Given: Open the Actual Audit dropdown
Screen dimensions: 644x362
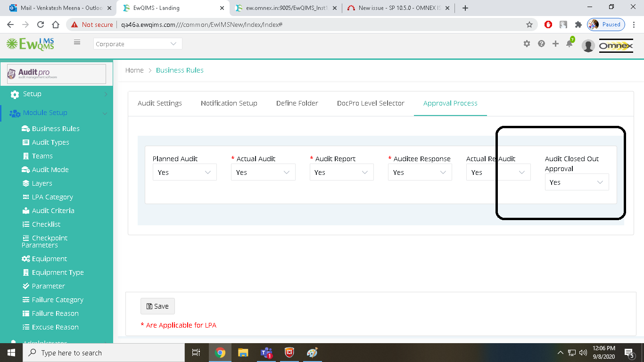Looking at the screenshot, I should (263, 173).
